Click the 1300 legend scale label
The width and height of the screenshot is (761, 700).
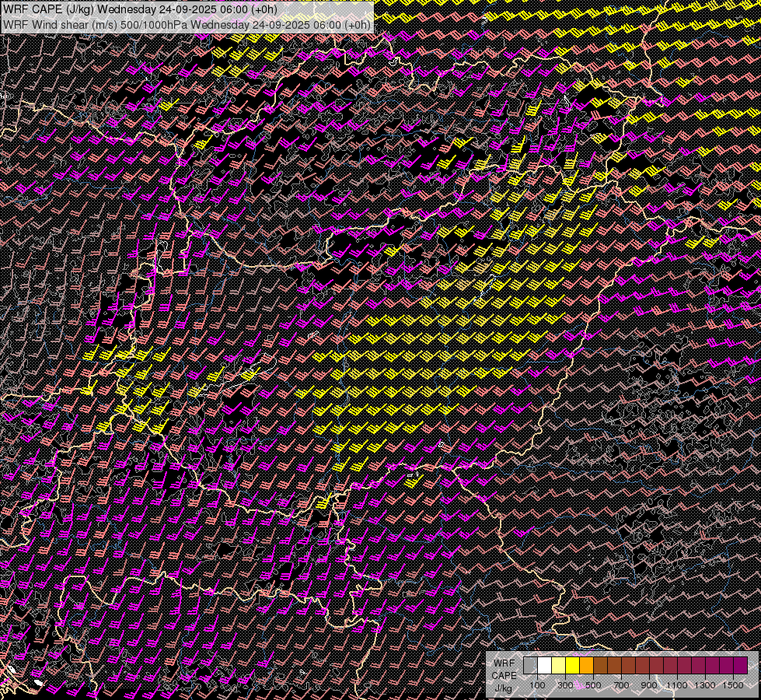pos(704,685)
